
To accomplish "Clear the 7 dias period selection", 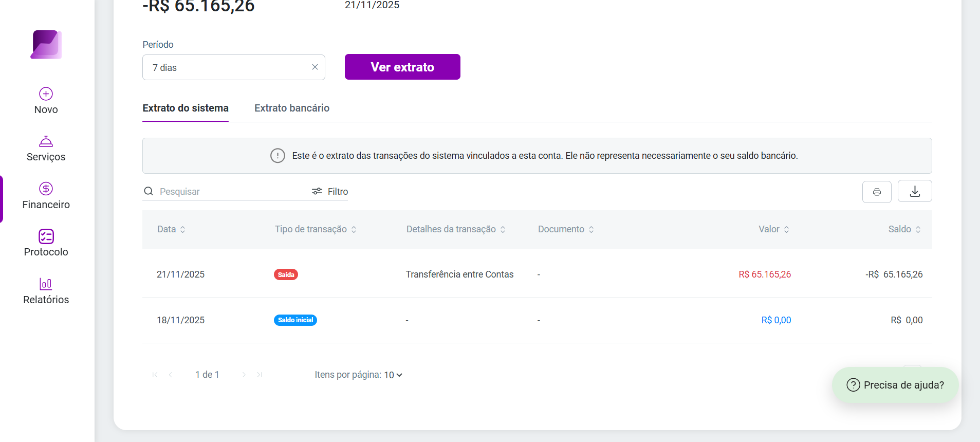I will click(x=315, y=67).
